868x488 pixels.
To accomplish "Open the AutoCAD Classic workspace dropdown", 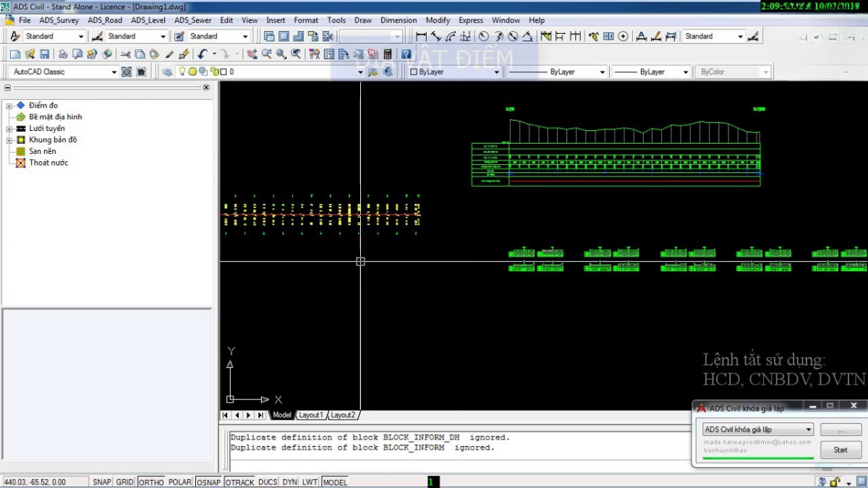I will (64, 72).
